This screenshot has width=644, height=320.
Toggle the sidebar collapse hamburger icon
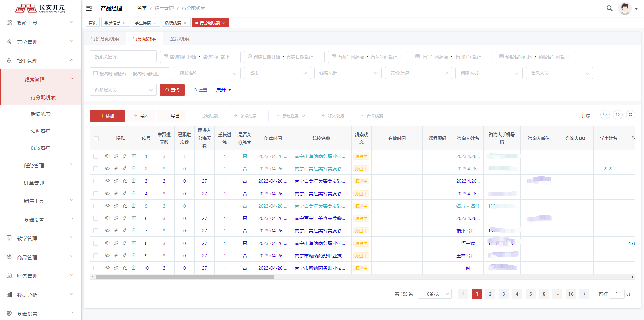89,8
